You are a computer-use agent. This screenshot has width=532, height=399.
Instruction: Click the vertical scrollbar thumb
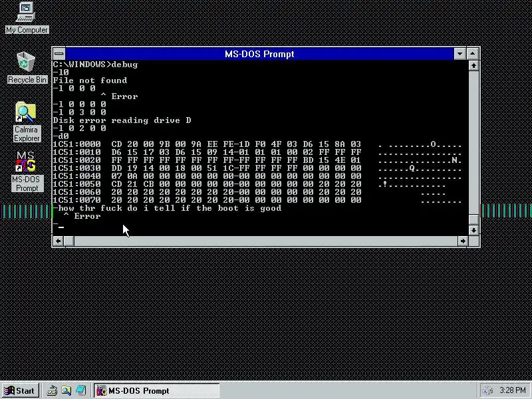coord(473,219)
